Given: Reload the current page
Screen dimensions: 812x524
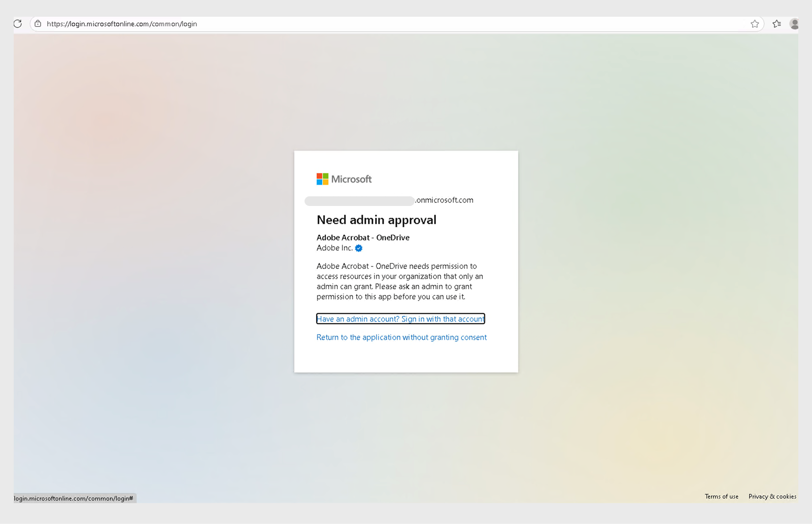Looking at the screenshot, I should pos(17,23).
